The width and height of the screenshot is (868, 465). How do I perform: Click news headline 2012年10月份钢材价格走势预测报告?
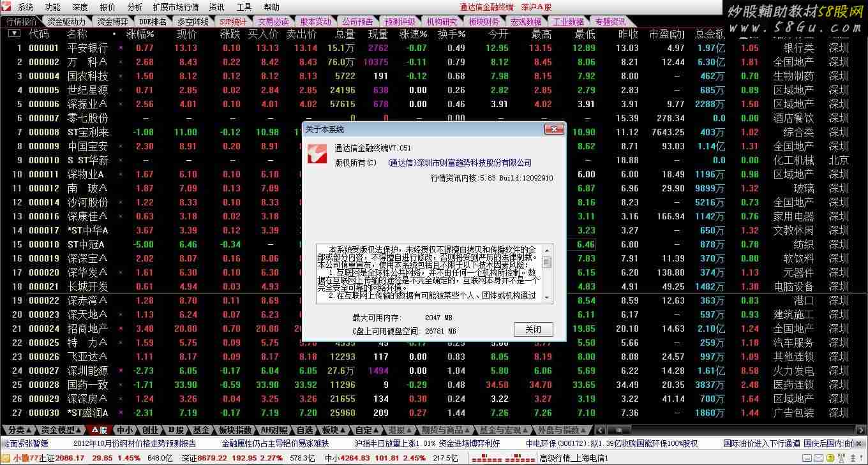pyautogui.click(x=135, y=443)
